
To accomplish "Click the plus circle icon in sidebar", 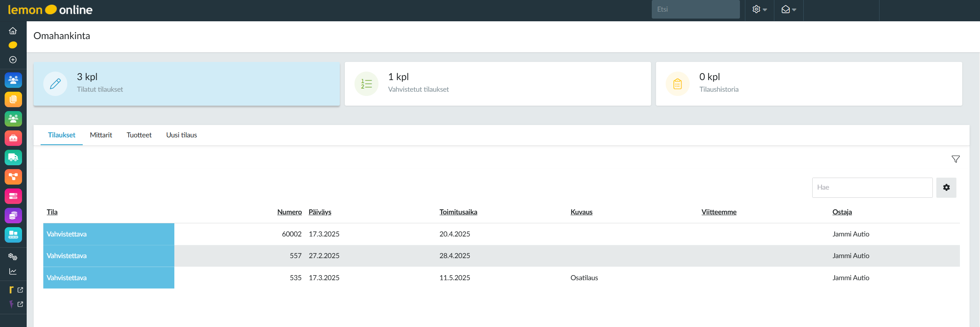I will click(x=13, y=60).
